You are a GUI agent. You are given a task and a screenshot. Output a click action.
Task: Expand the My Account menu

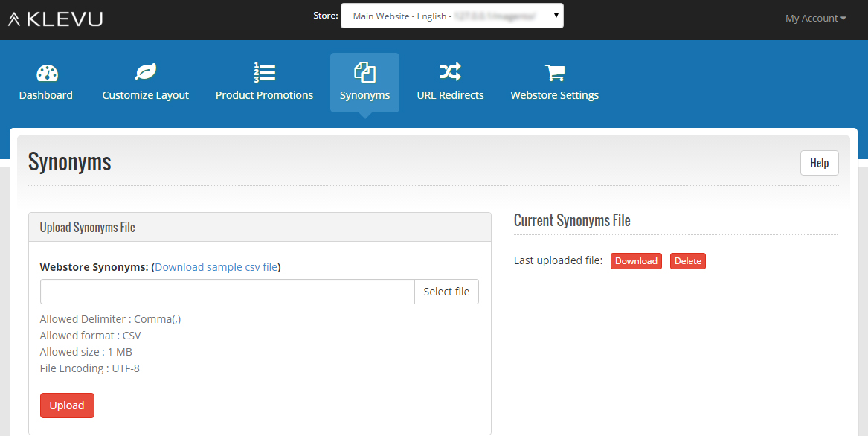(815, 19)
